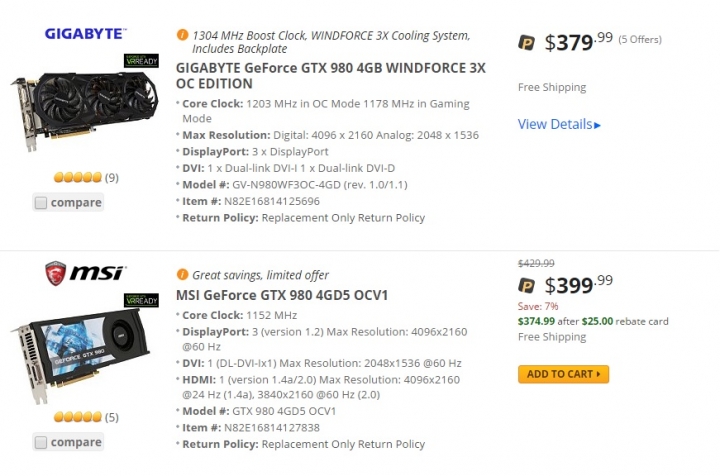Check compare box for MSI GTX 980
Viewport: 720px width, 476px height.
coord(41,442)
